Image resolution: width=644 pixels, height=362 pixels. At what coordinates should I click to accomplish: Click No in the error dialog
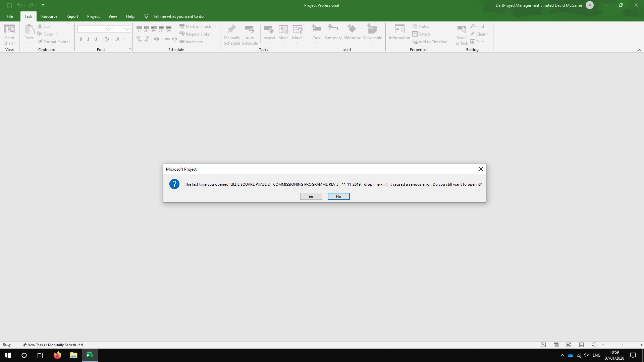338,196
